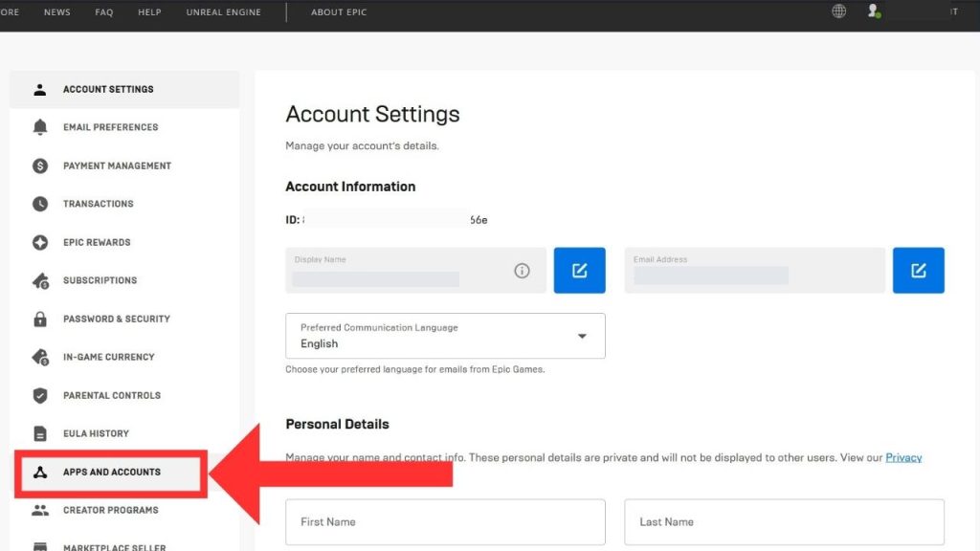
Task: Open Account Settings from the sidebar
Action: (x=124, y=89)
